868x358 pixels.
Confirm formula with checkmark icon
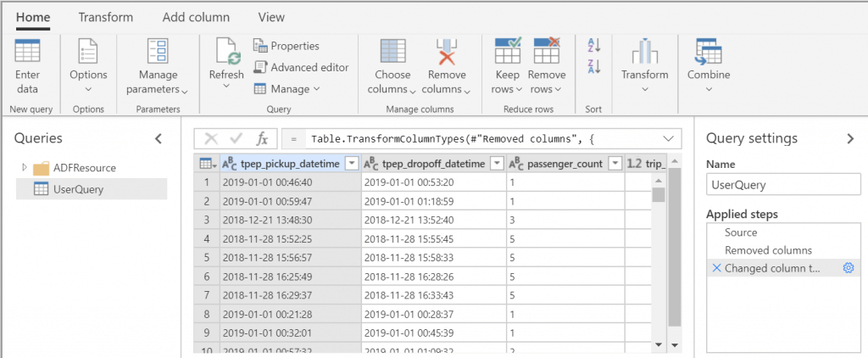point(236,138)
